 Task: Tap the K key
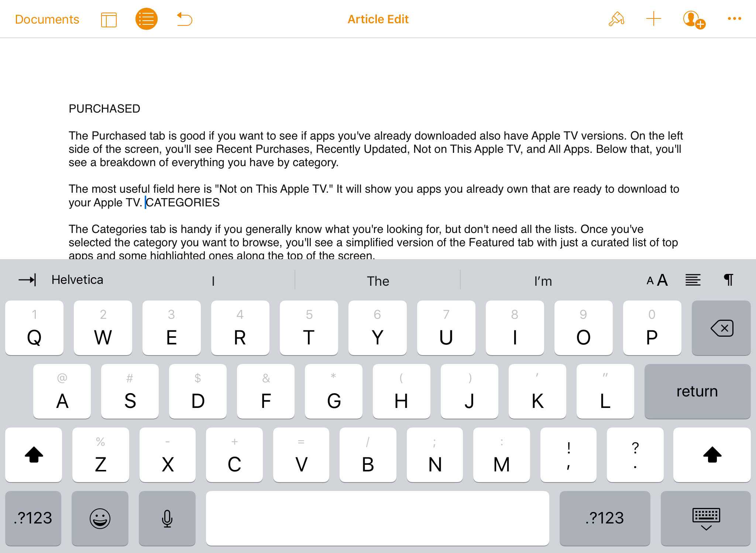click(537, 391)
